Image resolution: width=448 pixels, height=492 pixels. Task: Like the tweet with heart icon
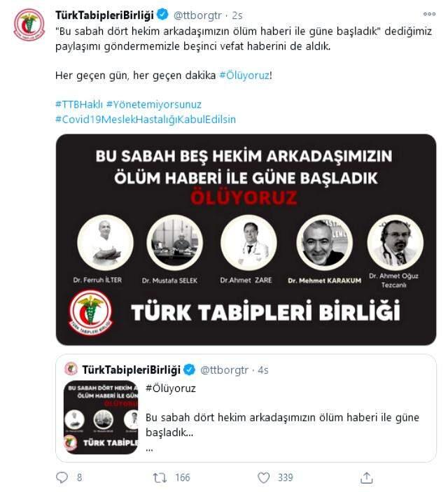pyautogui.click(x=263, y=478)
